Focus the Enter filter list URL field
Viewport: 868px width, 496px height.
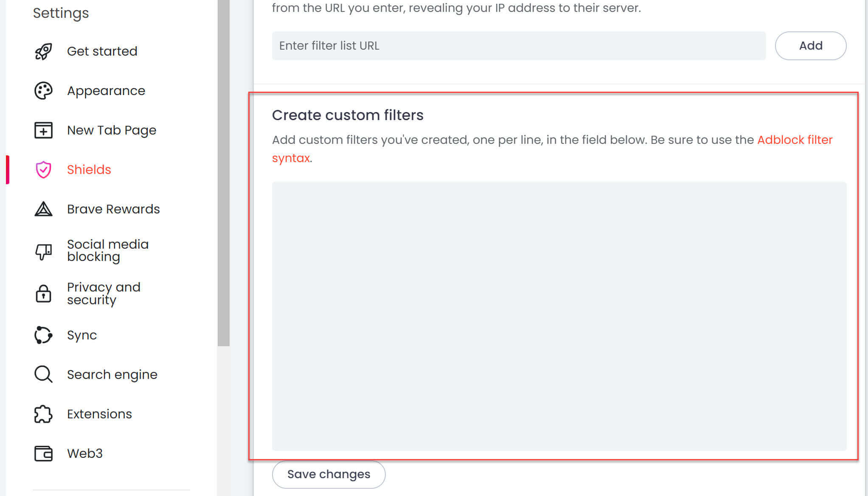coord(519,46)
